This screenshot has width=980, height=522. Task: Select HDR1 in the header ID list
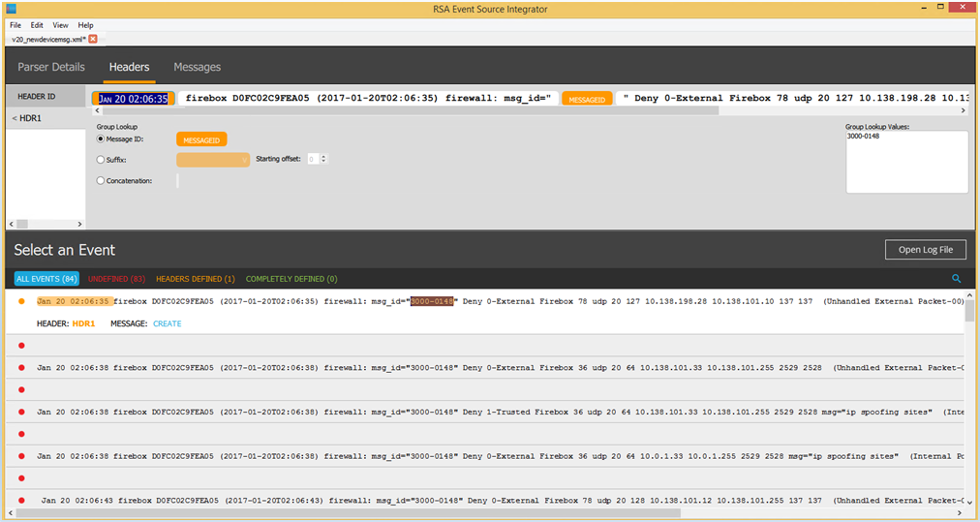46,118
